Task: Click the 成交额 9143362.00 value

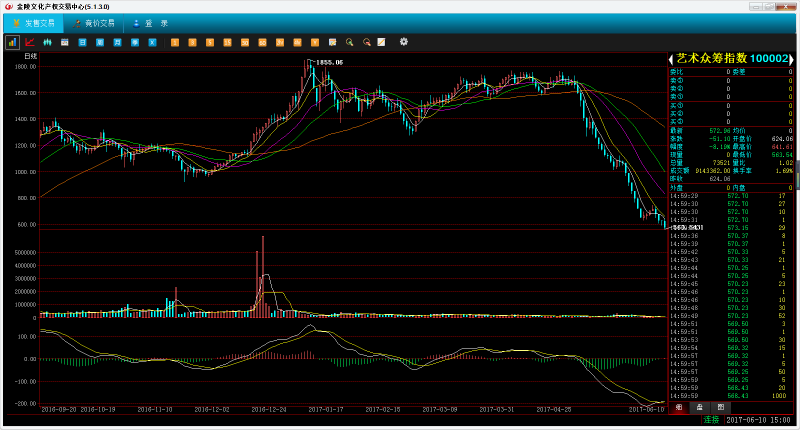Action: pos(713,171)
